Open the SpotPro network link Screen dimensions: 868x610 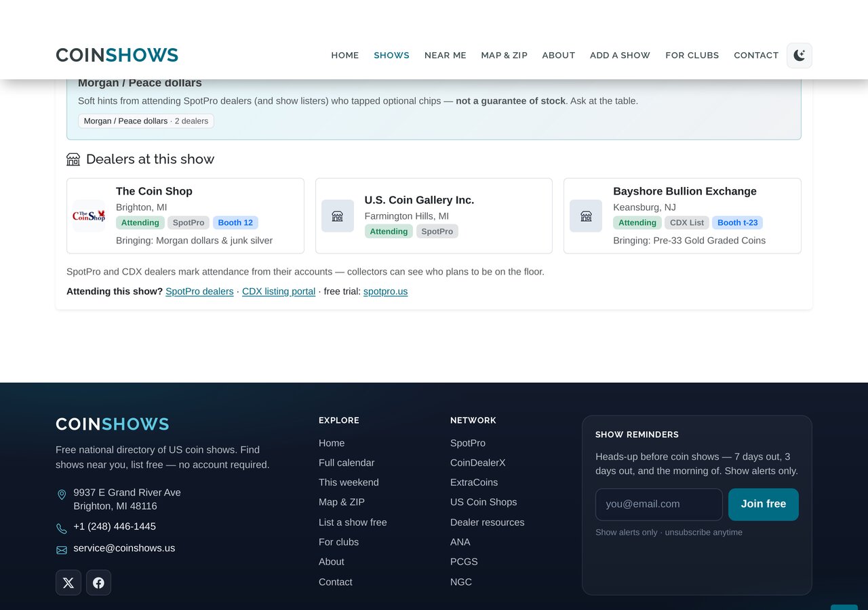(468, 443)
